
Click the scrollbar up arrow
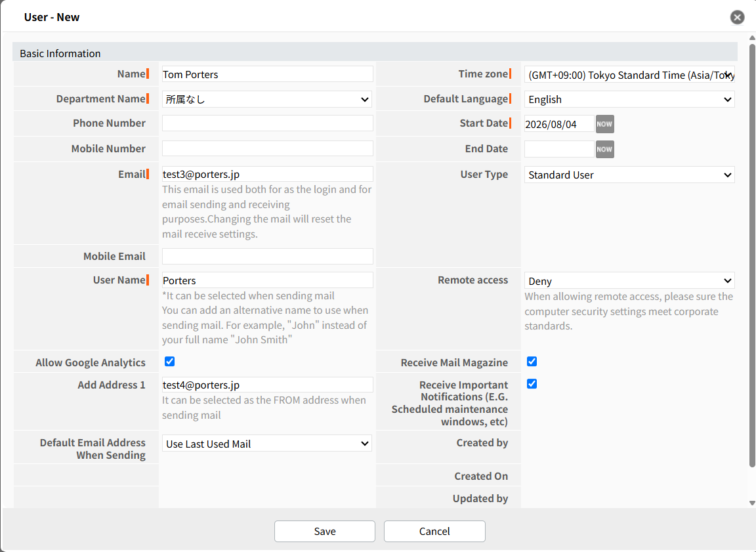[x=752, y=37]
